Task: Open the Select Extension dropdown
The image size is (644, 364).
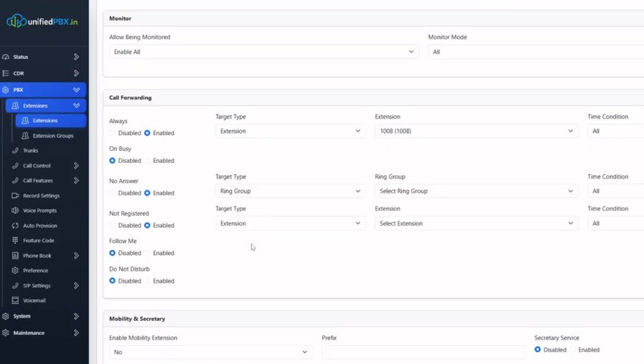Action: [477, 223]
